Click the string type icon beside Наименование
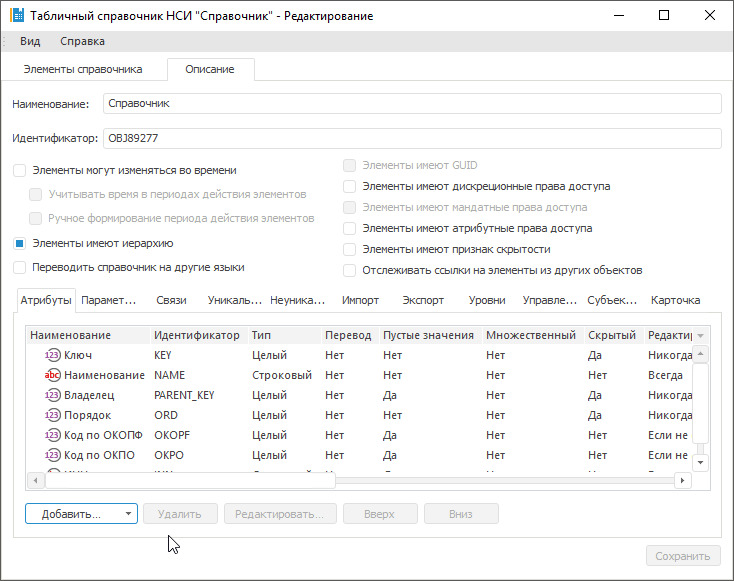 click(53, 375)
